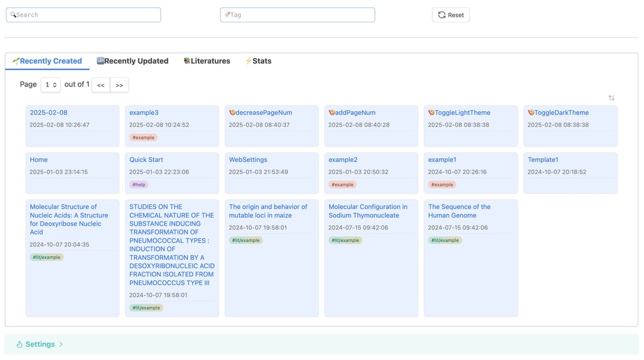Open the Quick Start note
This screenshot has width=644, height=360.
point(146,160)
